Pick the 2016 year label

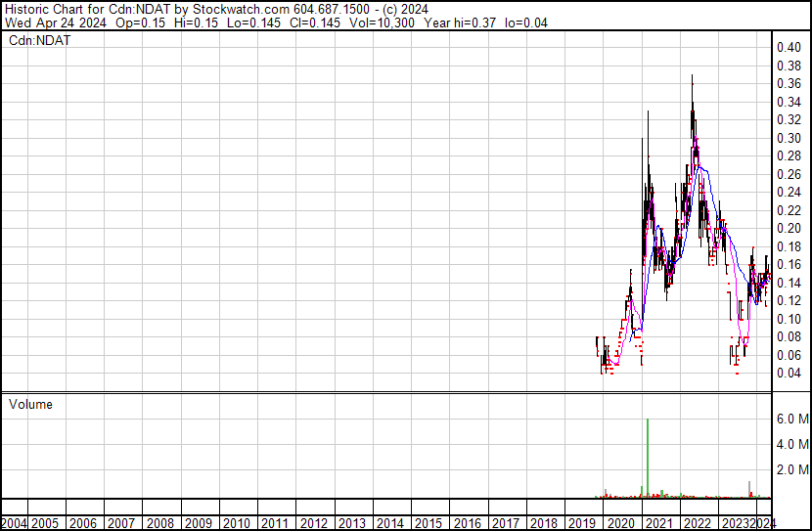(468, 522)
